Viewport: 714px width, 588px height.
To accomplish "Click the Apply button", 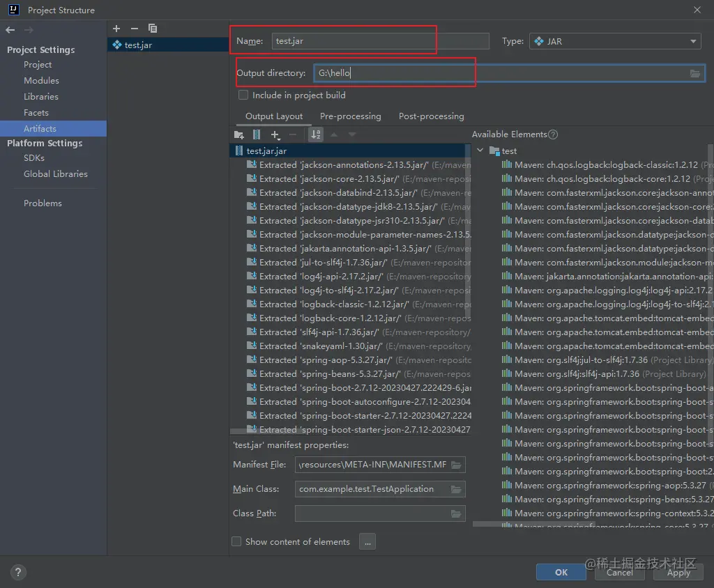I will click(x=678, y=572).
